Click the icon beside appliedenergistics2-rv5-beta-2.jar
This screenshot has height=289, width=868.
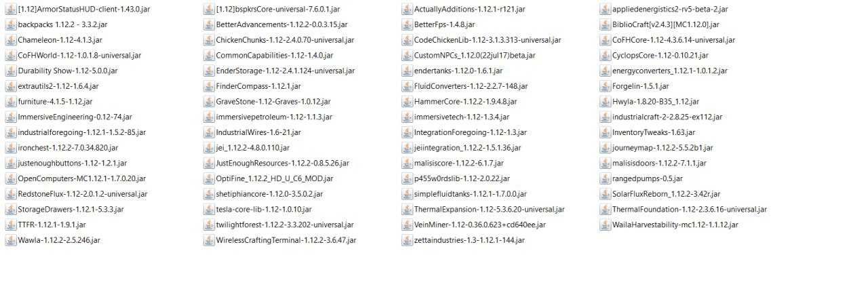coord(606,9)
